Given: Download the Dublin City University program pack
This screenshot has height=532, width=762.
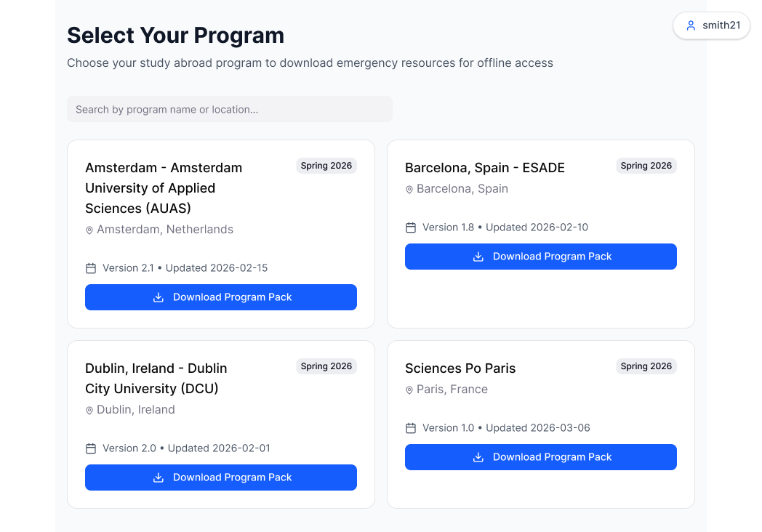Looking at the screenshot, I should (x=220, y=477).
